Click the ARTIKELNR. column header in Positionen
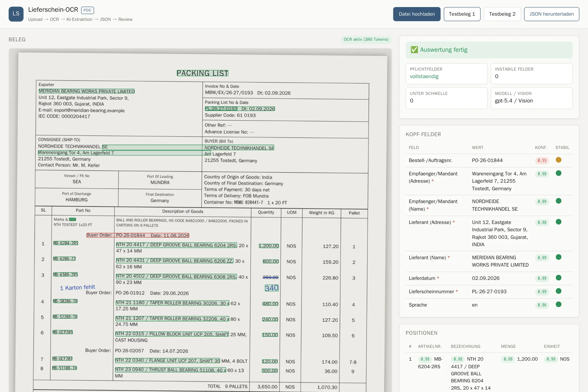This screenshot has width=588, height=392. click(430, 346)
